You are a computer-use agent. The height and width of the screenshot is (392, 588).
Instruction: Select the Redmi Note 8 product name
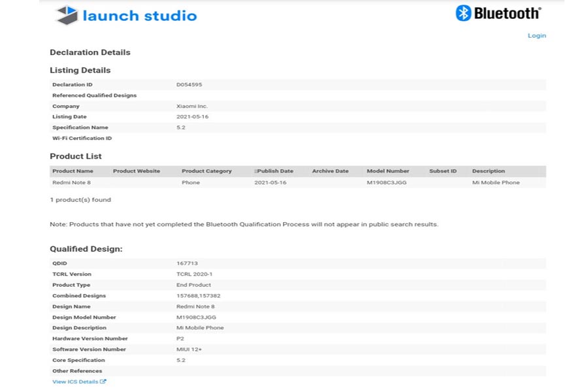(x=72, y=182)
